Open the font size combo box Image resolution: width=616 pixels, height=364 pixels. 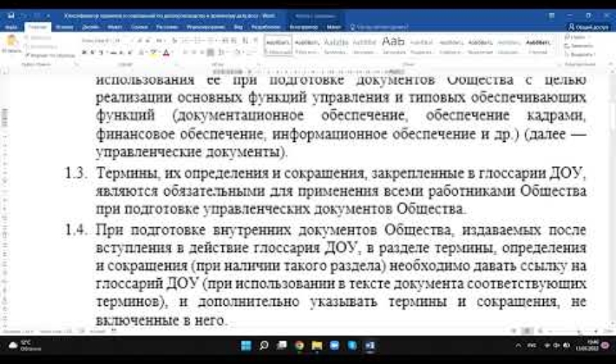coord(120,41)
